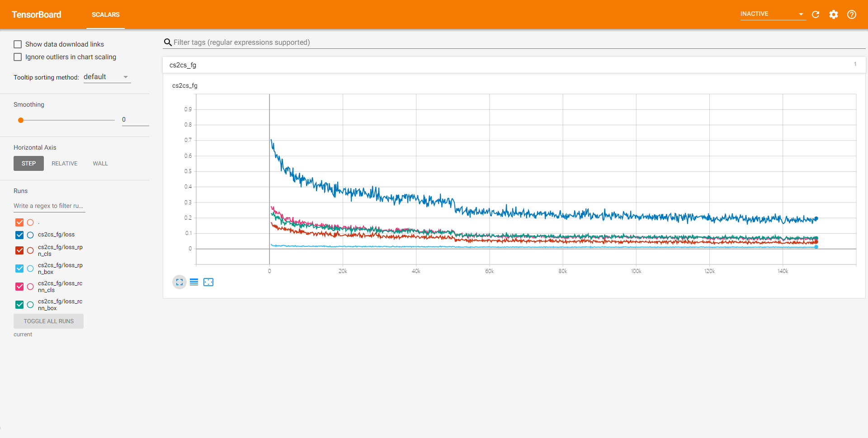Fit domain to data icon
The height and width of the screenshot is (438, 868).
(x=208, y=282)
